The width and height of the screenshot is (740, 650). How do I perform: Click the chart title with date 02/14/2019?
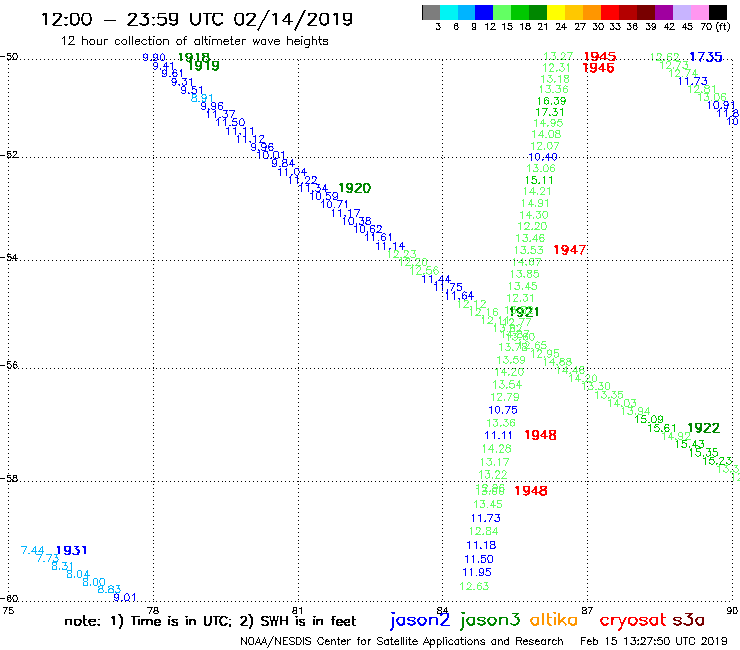point(196,19)
